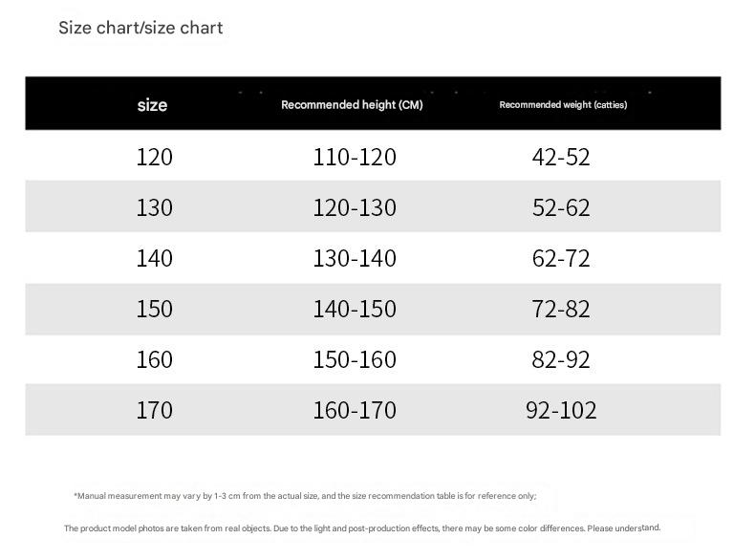Select the 'size' column header
This screenshot has height=560, width=755.
coord(152,104)
